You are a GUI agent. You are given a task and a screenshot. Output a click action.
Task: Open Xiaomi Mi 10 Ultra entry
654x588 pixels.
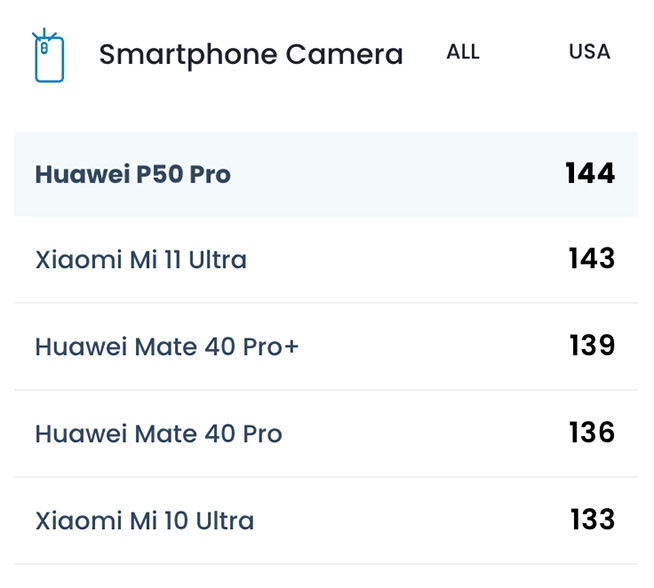click(145, 521)
